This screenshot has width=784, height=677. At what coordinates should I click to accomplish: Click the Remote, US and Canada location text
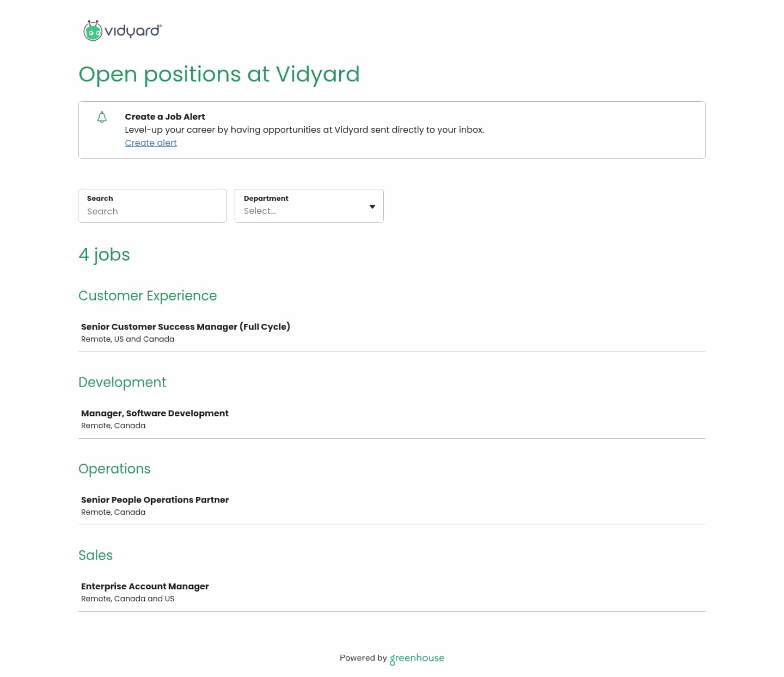coord(128,339)
